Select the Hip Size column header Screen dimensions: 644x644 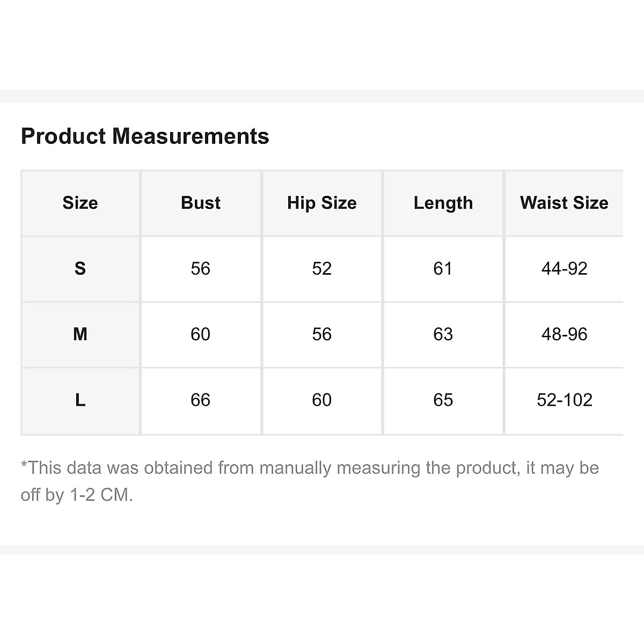coord(322,203)
